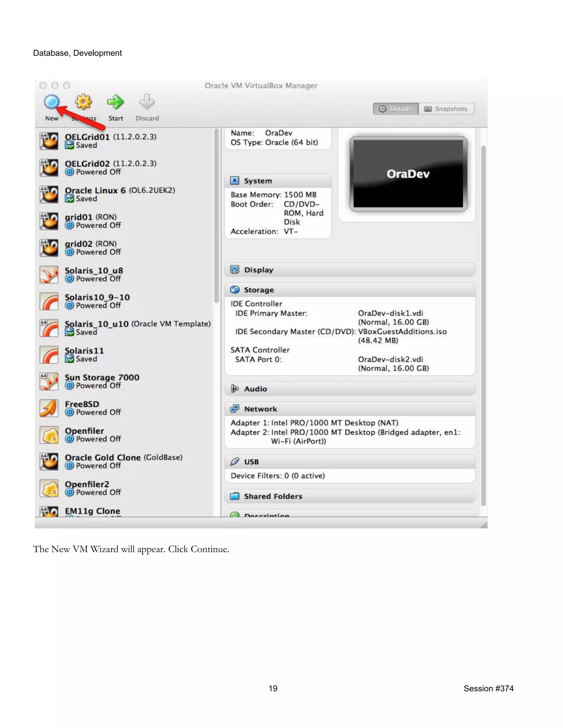
Task: Open Settings gear icon in toolbar
Action: pos(83,102)
